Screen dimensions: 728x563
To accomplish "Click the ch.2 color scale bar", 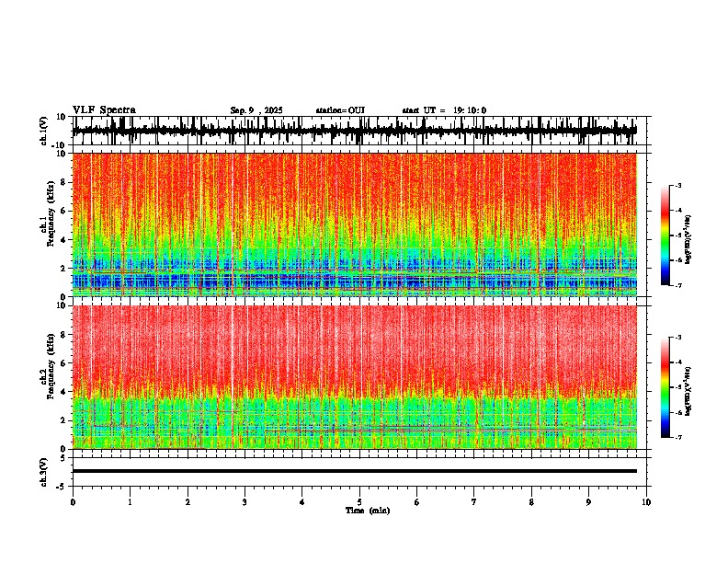I will point(665,387).
